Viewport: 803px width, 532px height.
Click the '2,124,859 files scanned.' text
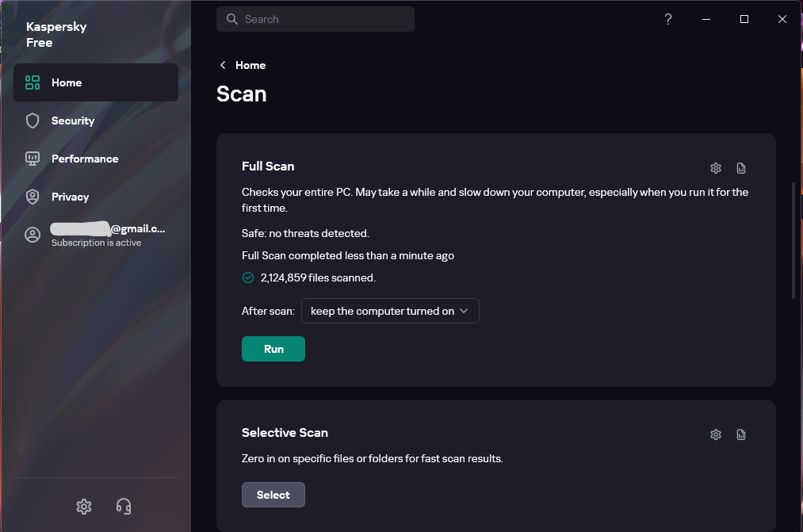click(318, 277)
